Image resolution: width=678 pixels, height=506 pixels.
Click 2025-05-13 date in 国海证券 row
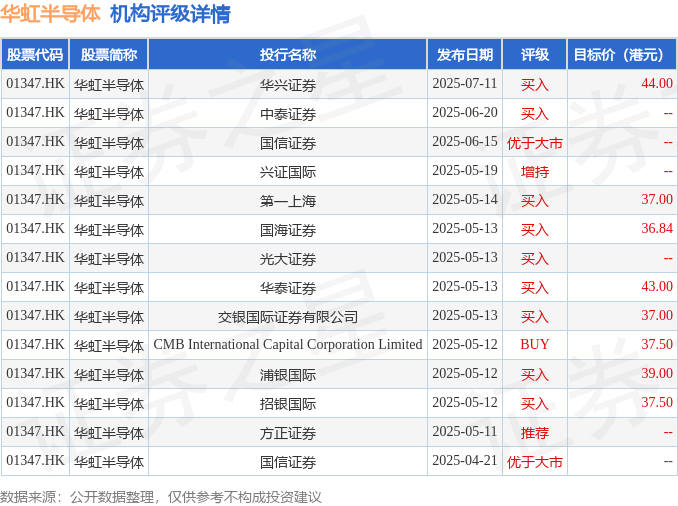[x=465, y=228]
